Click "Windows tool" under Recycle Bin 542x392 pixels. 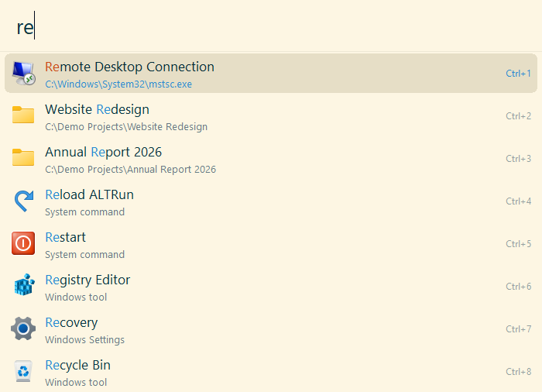[x=76, y=382]
